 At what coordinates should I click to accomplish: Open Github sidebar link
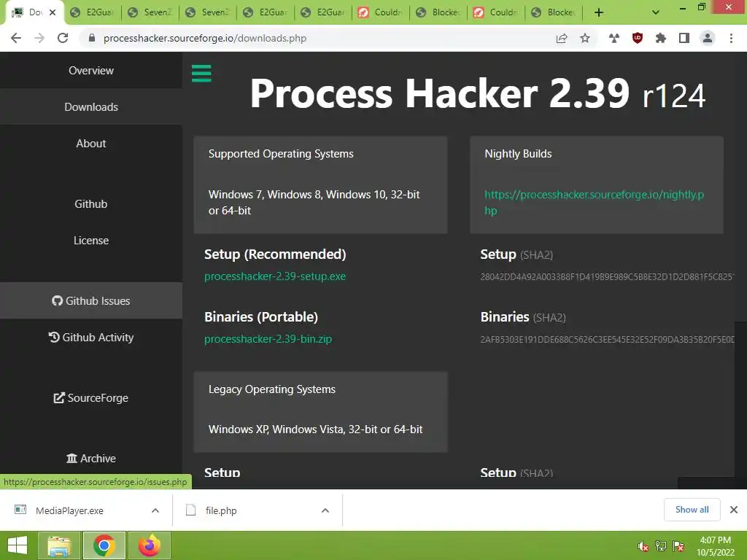(x=91, y=204)
